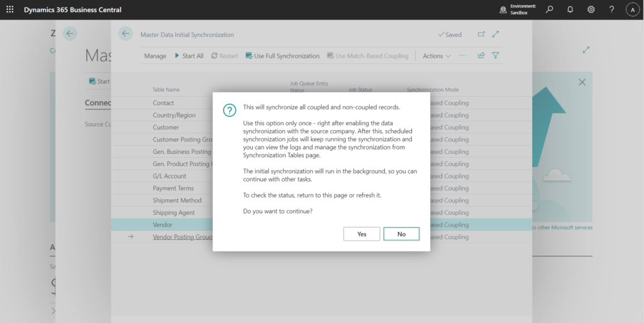Click the Table Name column header
Image resolution: width=644 pixels, height=323 pixels.
coord(166,89)
